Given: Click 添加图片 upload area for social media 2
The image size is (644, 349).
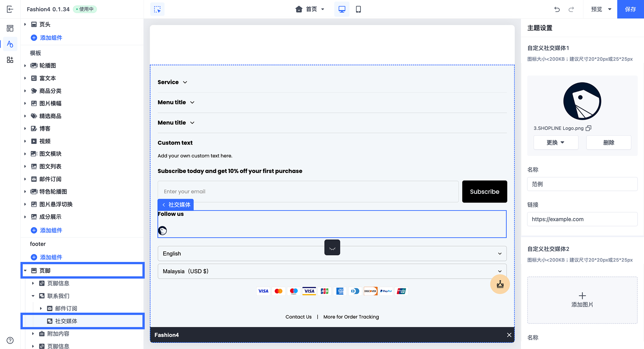Looking at the screenshot, I should (x=582, y=300).
